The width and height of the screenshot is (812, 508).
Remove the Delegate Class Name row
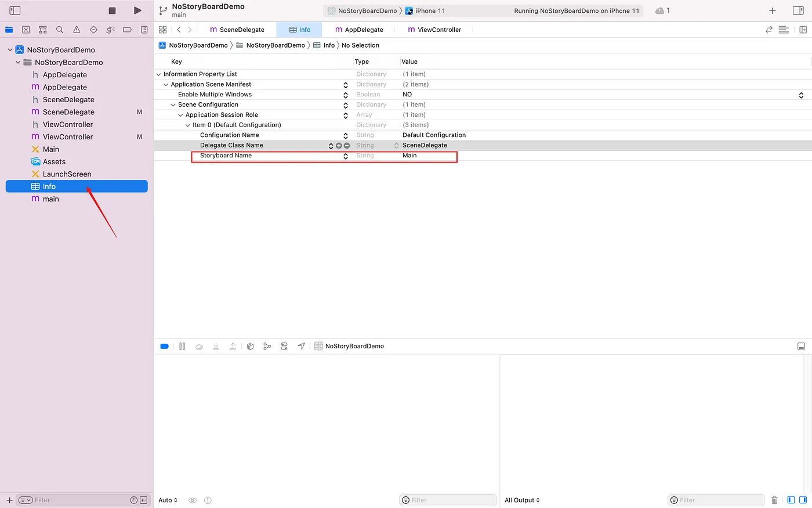[347, 146]
